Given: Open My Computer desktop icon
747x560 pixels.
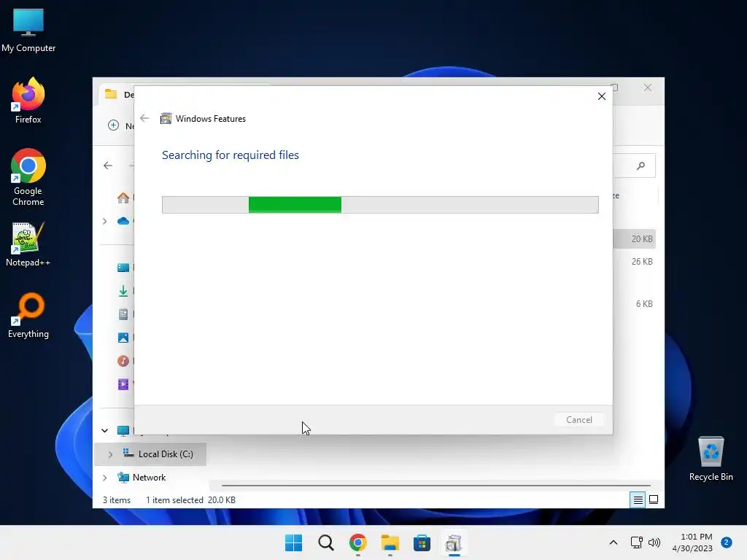Looking at the screenshot, I should point(28,31).
